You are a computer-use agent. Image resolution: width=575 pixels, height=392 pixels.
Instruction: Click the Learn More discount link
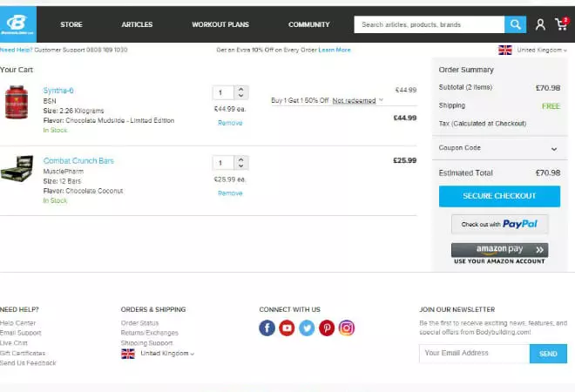click(x=335, y=50)
